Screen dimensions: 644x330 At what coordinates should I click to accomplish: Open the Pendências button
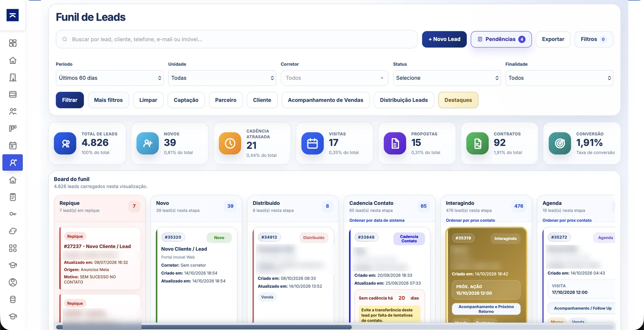click(501, 39)
